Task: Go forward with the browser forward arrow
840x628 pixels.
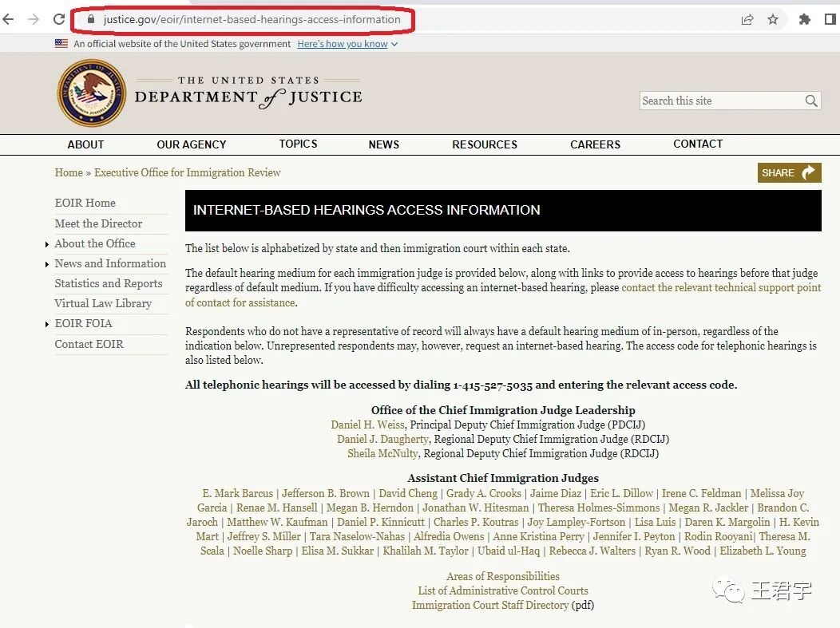Action: click(x=34, y=19)
